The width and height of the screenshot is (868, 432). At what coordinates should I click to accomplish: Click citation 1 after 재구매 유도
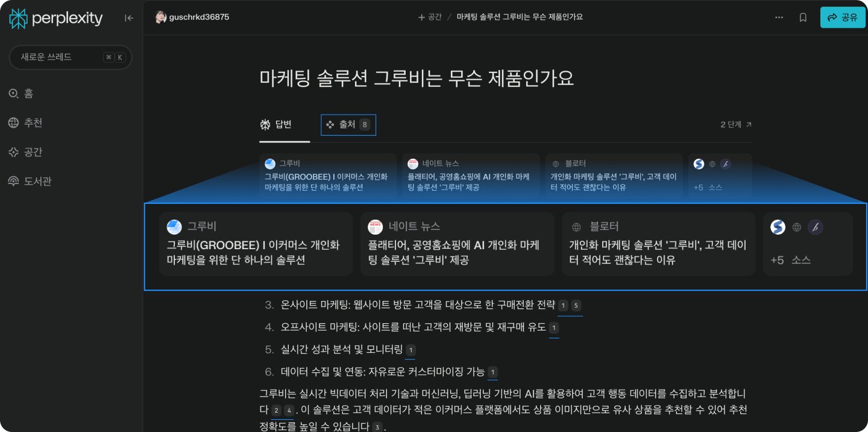[554, 328]
